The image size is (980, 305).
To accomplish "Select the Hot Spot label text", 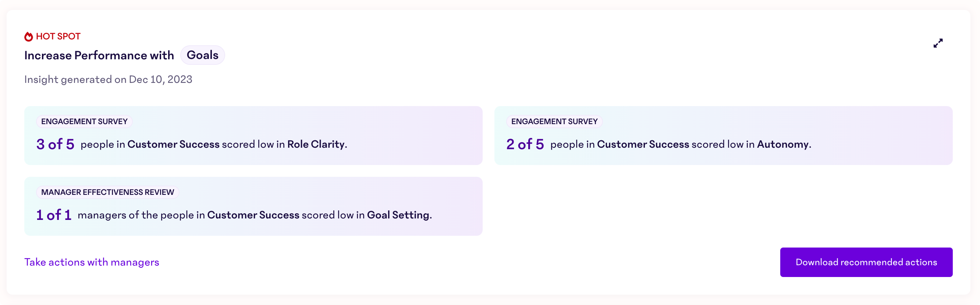I will click(58, 36).
